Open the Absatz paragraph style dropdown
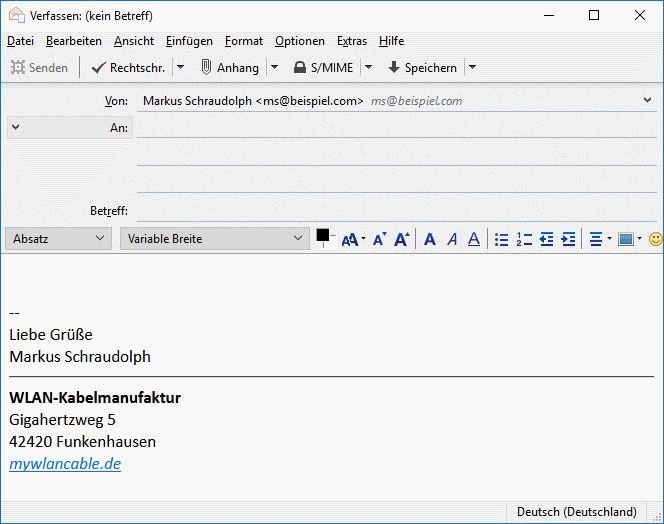 click(58, 238)
